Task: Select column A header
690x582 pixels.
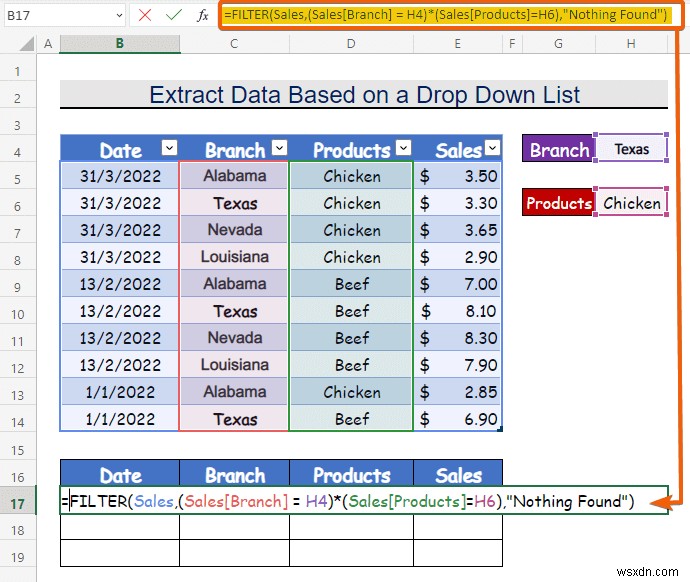Action: coord(48,44)
